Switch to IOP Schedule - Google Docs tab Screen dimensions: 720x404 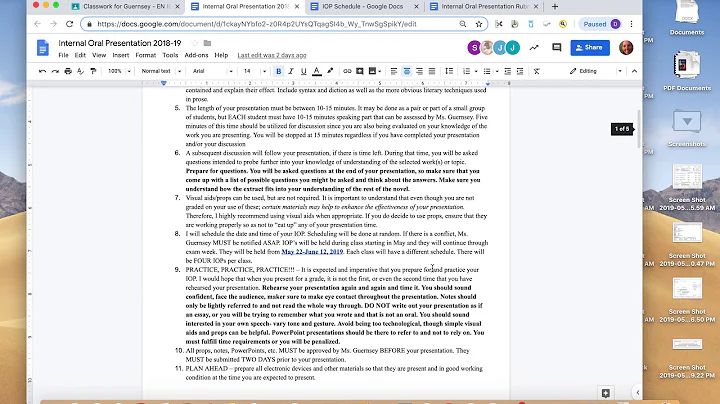click(x=364, y=6)
